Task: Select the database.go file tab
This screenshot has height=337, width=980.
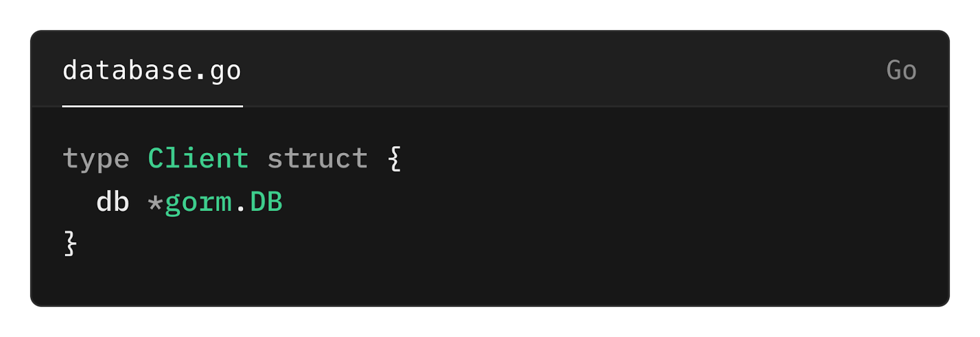Action: 152,71
